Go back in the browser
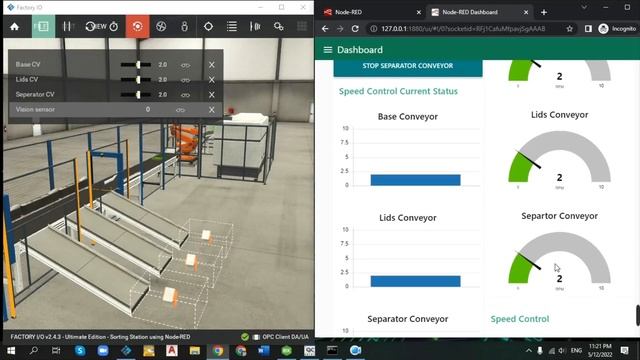 (x=325, y=29)
